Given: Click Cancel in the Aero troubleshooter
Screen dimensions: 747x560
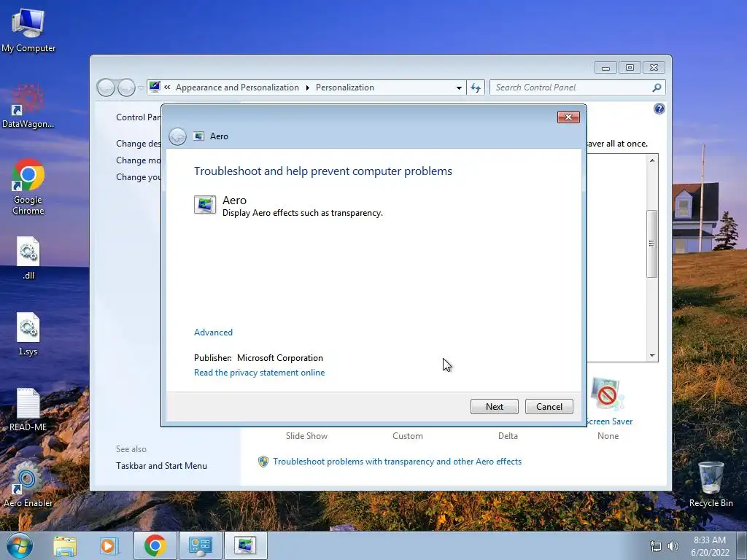Looking at the screenshot, I should coord(549,407).
